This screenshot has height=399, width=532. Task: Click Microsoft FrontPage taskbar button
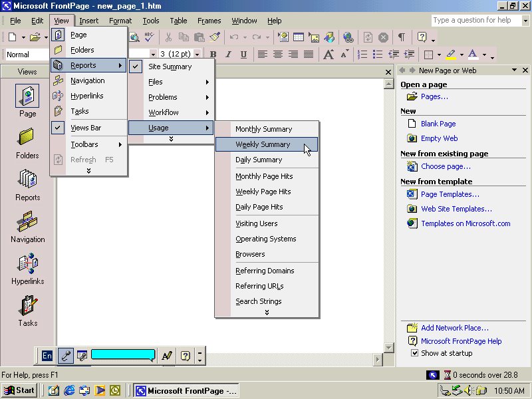pos(186,390)
